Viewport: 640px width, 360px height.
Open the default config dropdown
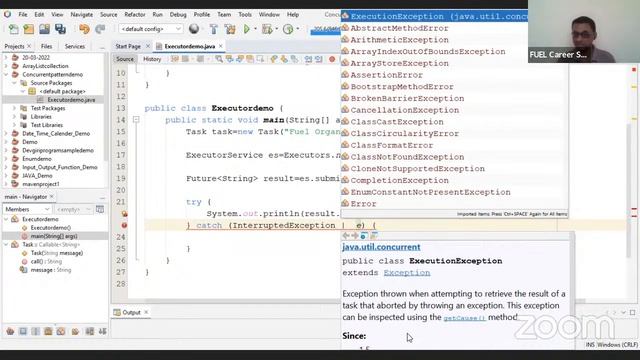click(x=150, y=29)
